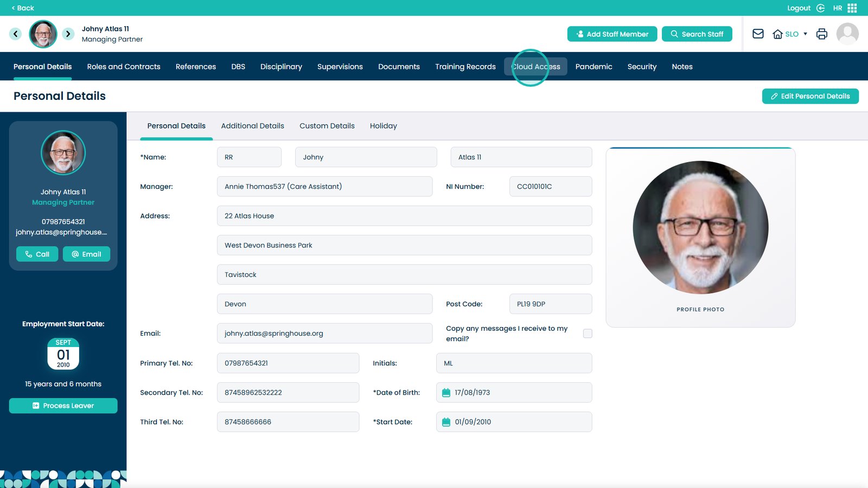The height and width of the screenshot is (488, 868).
Task: Open the mail envelope icon
Action: click(758, 34)
